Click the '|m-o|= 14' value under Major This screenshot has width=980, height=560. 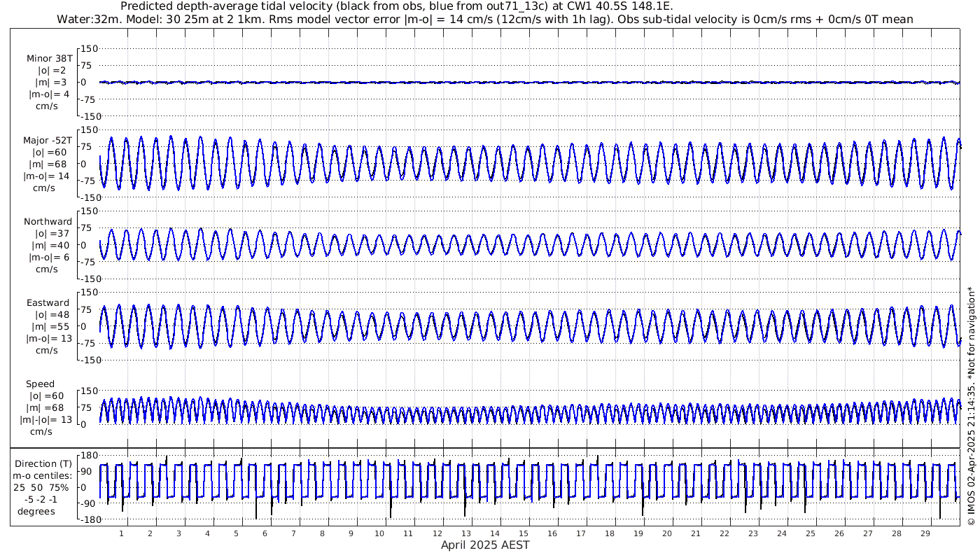(x=45, y=176)
